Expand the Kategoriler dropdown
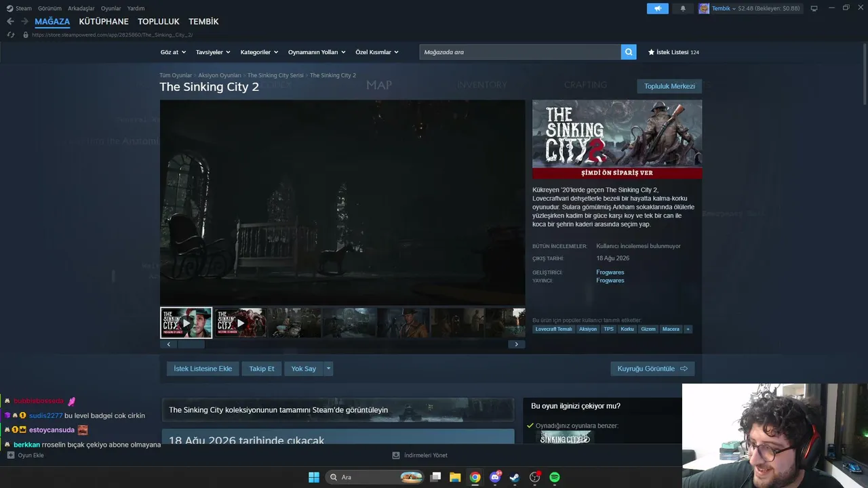The height and width of the screenshot is (488, 868). (x=259, y=52)
